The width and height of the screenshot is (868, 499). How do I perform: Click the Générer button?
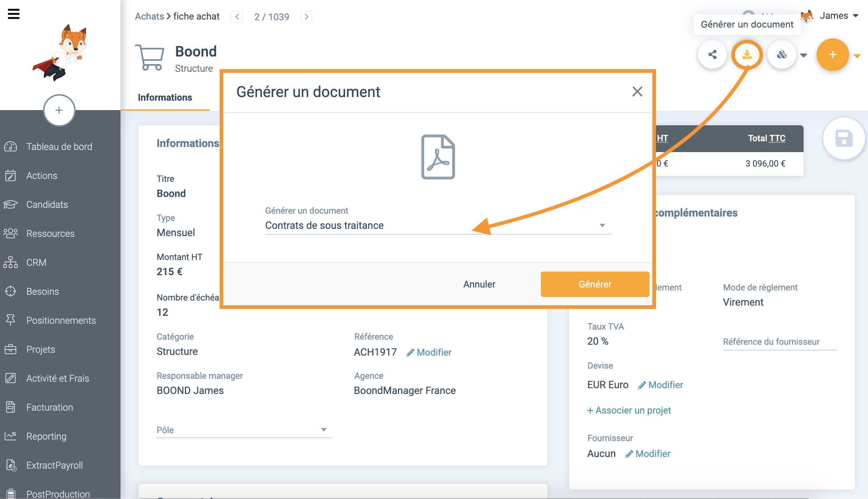pyautogui.click(x=595, y=284)
